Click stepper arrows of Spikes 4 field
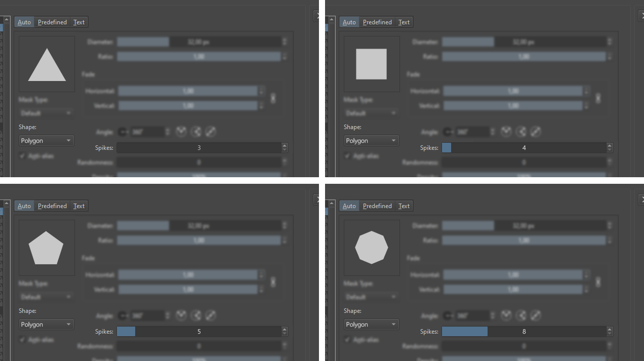Screen dimensions: 644x361 tap(610, 148)
